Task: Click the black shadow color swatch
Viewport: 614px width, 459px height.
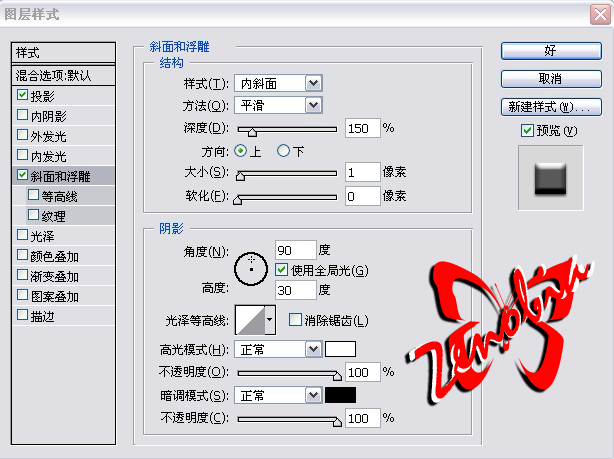Action: click(x=340, y=395)
